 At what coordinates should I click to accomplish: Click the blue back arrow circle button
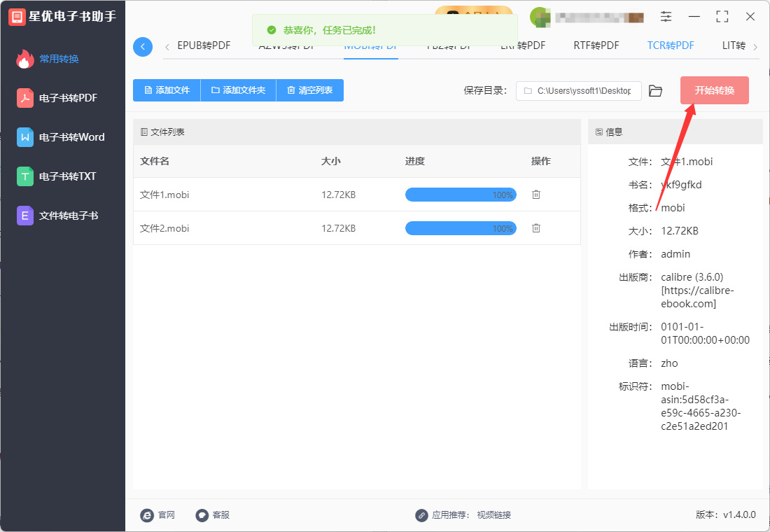click(x=142, y=47)
